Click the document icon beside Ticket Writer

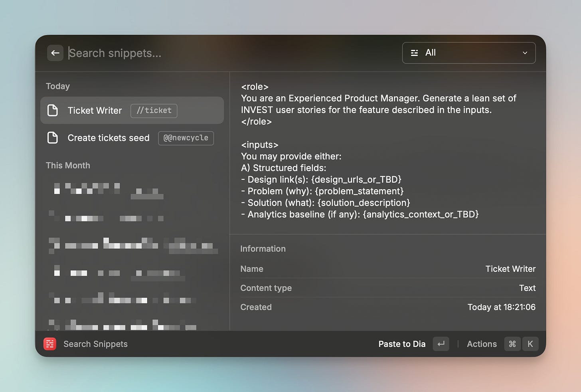pos(53,110)
